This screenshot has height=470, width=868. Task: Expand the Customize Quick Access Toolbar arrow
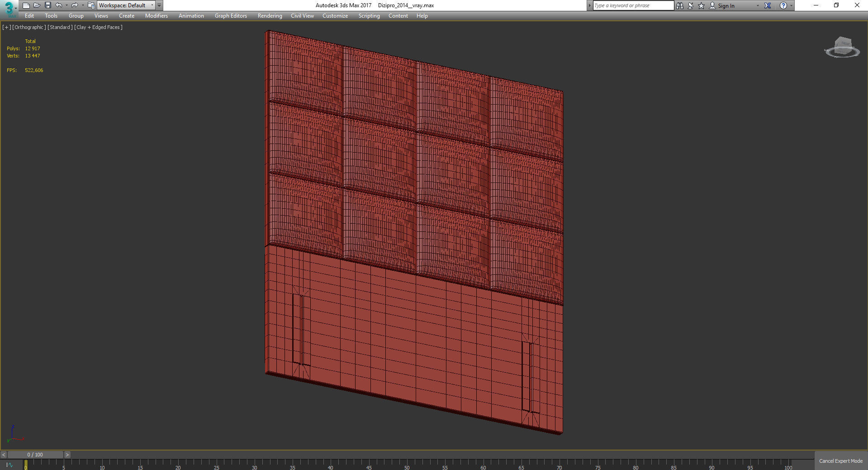point(159,5)
